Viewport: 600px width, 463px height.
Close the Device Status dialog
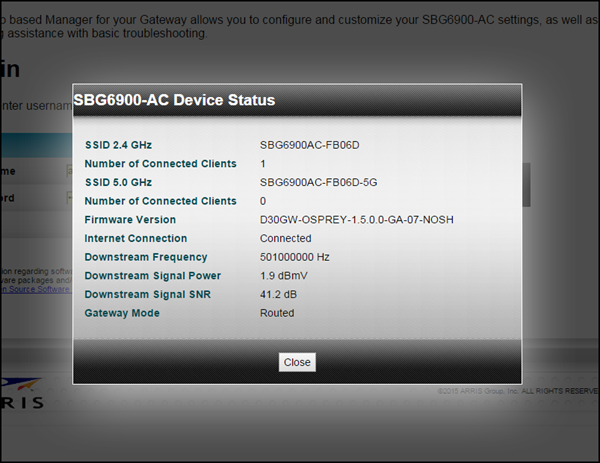297,362
